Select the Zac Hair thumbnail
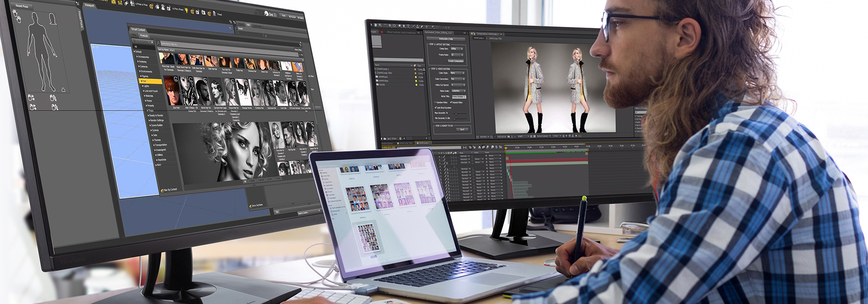The width and height of the screenshot is (868, 304). (x=172, y=91)
